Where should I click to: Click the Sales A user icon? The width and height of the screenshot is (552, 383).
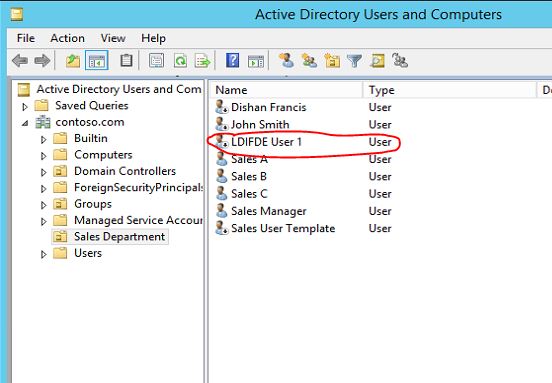(x=222, y=159)
